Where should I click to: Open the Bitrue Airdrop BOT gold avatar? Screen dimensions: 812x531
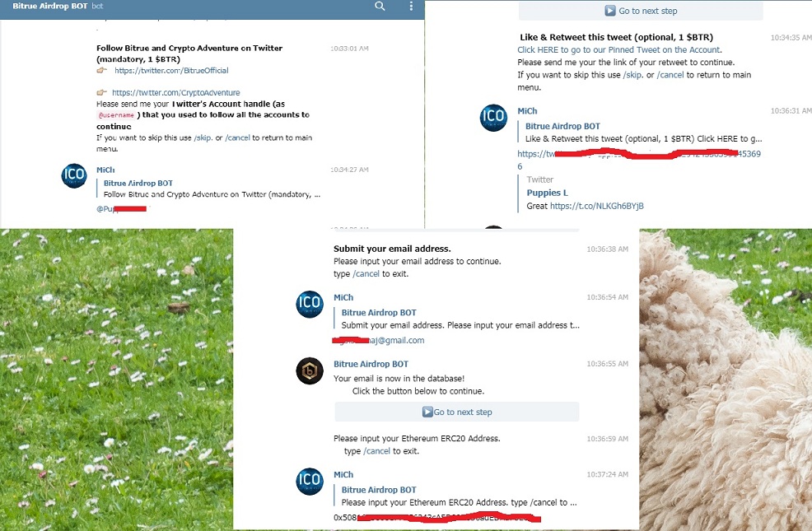(x=310, y=370)
